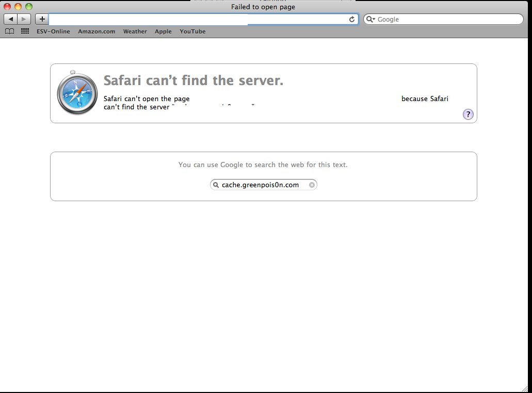Focus the address bar field
The width and height of the screenshot is (532, 393).
tap(204, 19)
